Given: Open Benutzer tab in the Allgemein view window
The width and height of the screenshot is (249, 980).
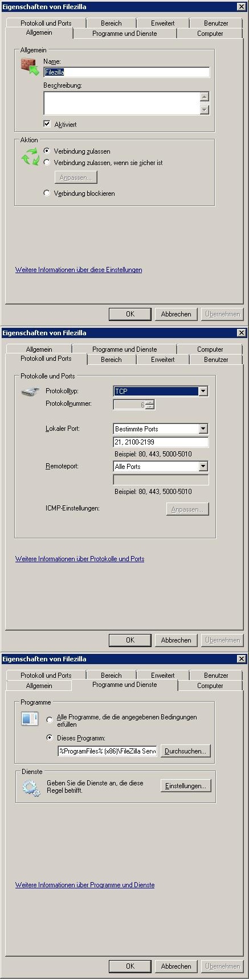Looking at the screenshot, I should [x=216, y=23].
